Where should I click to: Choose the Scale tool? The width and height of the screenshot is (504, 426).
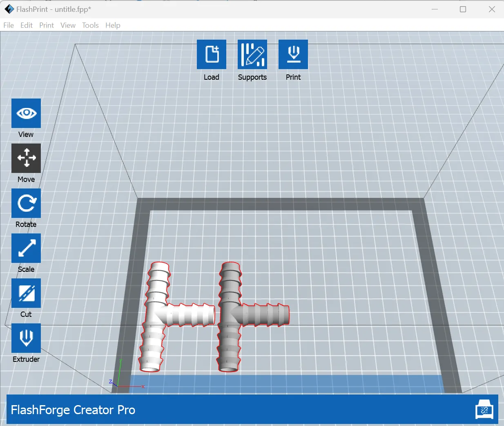26,248
